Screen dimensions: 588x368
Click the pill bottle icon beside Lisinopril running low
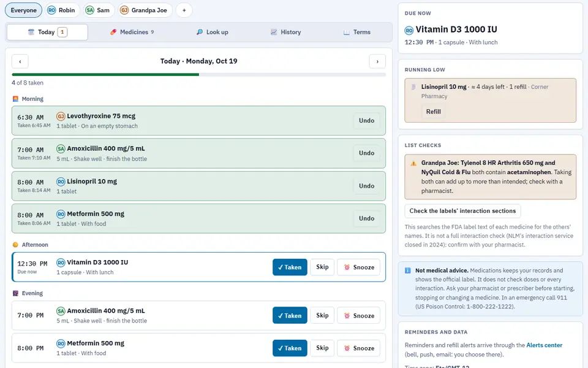(x=413, y=86)
